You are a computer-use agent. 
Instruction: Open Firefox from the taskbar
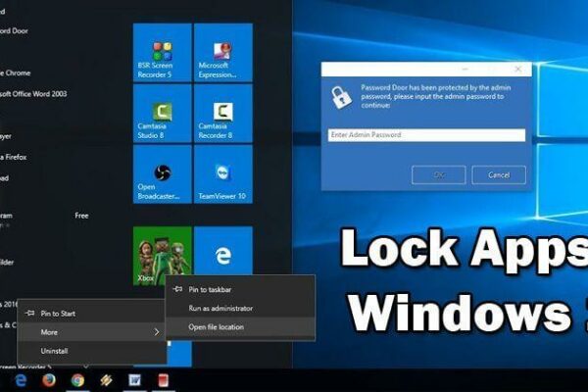[49, 380]
